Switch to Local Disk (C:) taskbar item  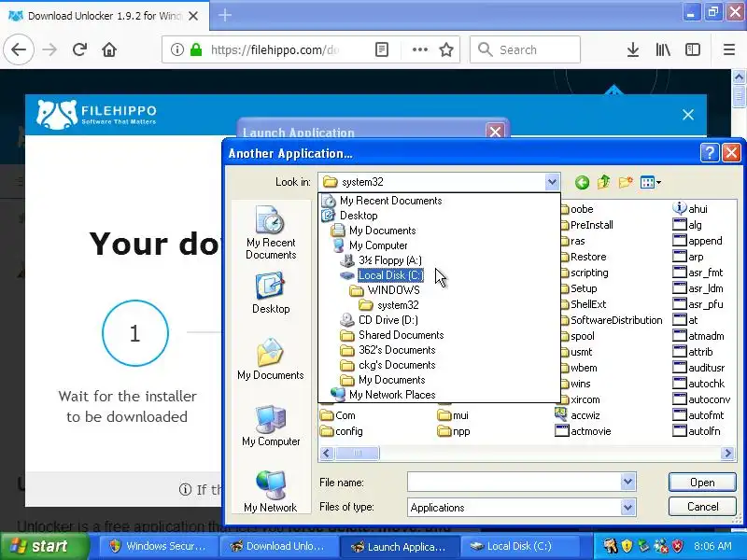(518, 546)
